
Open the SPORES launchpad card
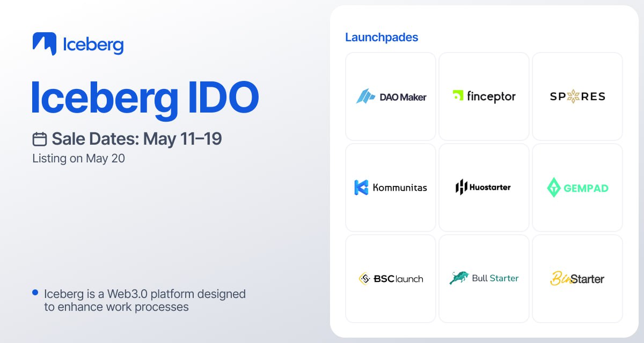click(x=577, y=96)
